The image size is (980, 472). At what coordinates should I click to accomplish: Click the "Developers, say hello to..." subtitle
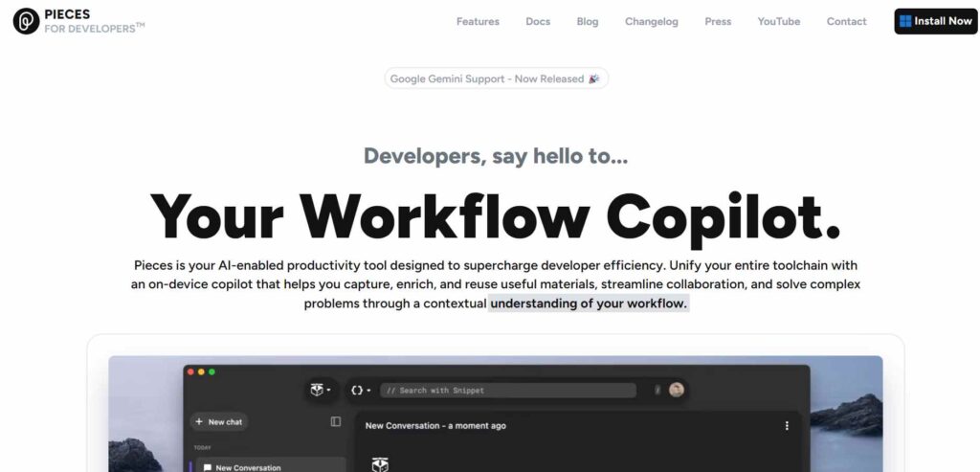coord(496,156)
